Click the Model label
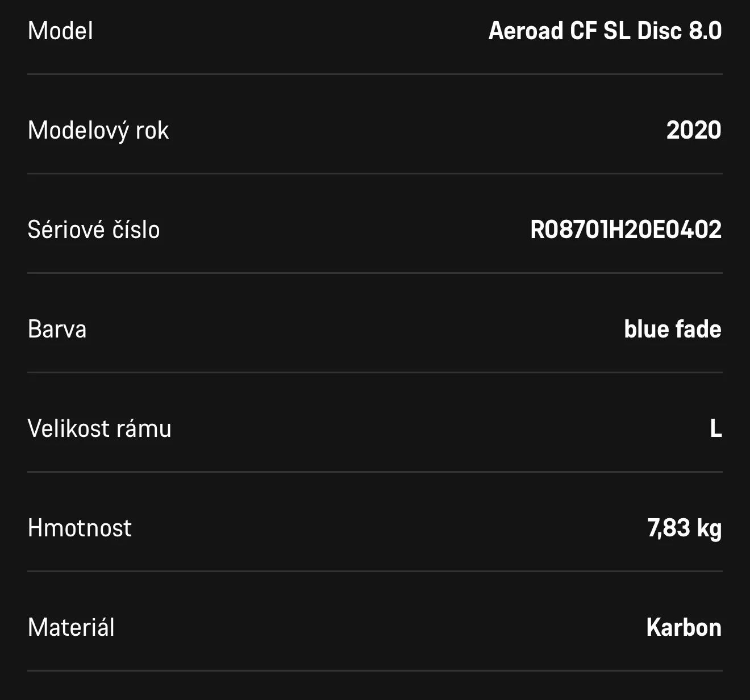Image resolution: width=750 pixels, height=700 pixels. pos(60,31)
